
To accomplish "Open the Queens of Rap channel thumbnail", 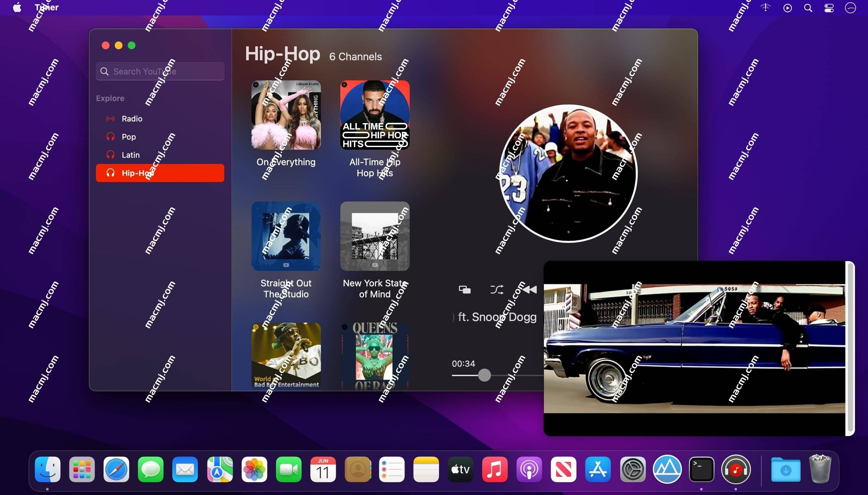I will pos(375,356).
